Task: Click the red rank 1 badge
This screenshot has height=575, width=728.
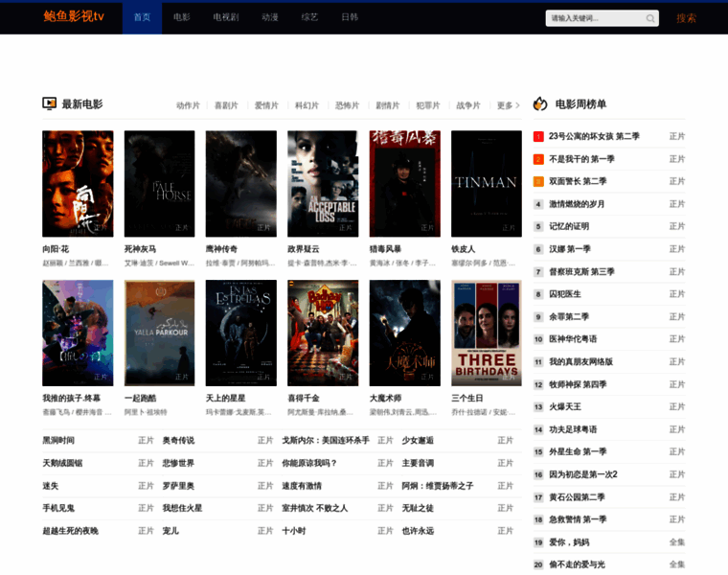Action: [538, 136]
